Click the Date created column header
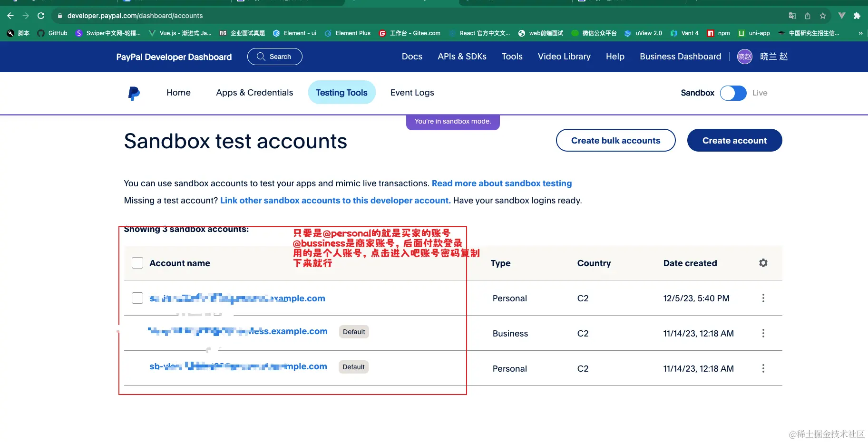This screenshot has width=868, height=442. point(690,263)
